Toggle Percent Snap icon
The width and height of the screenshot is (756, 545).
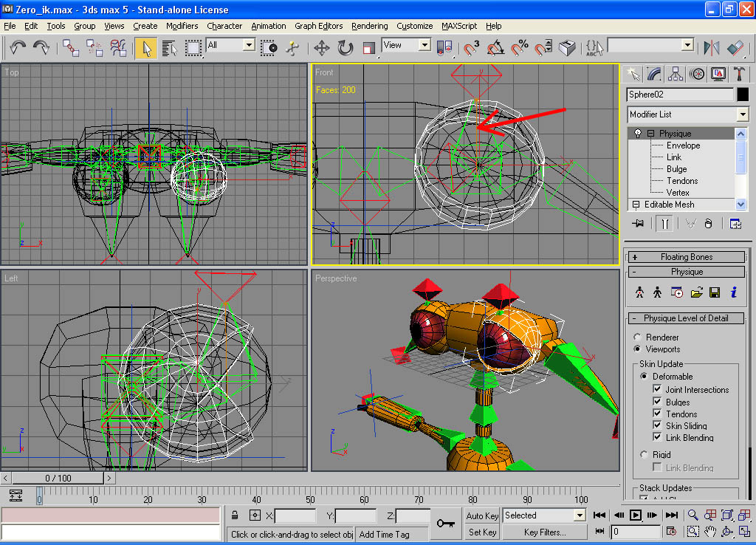pyautogui.click(x=519, y=48)
